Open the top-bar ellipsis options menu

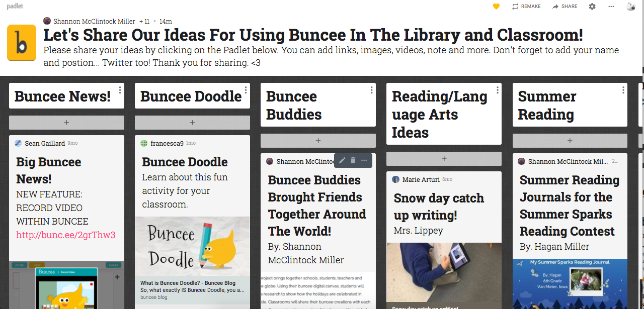611,7
